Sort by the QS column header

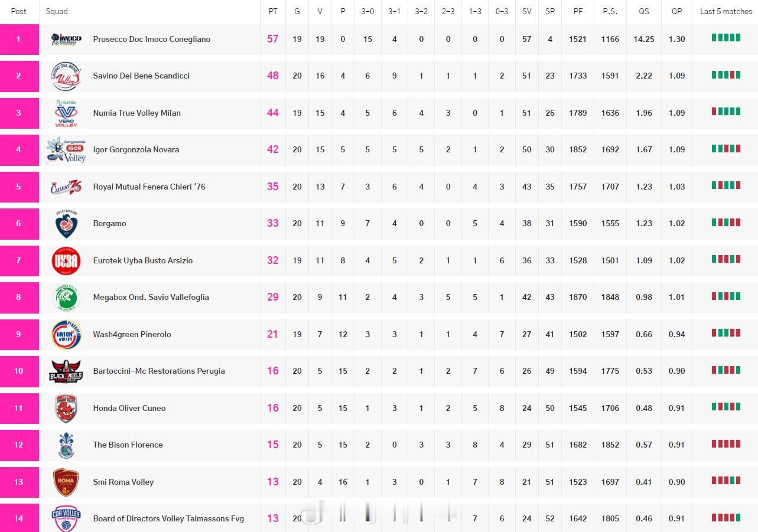click(x=644, y=11)
